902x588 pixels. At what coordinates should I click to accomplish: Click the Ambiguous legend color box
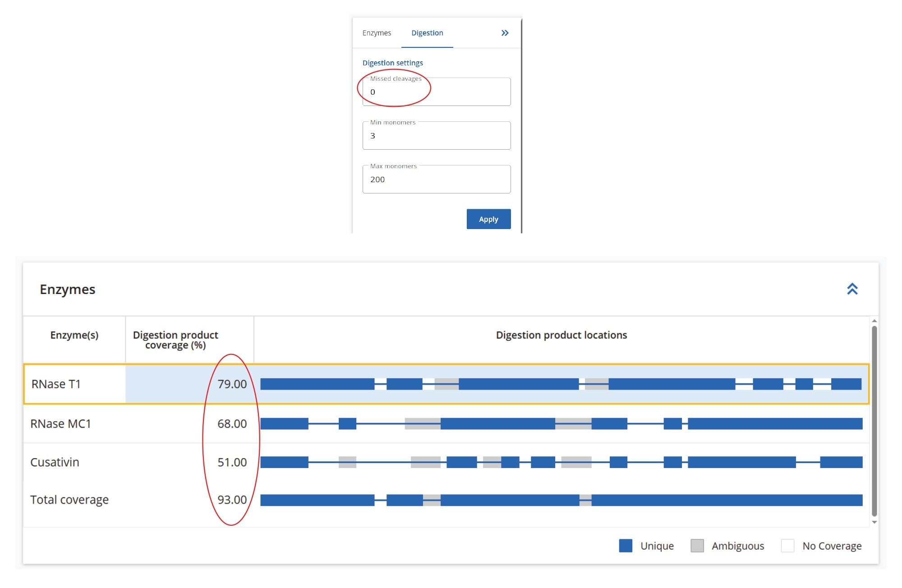tap(697, 546)
